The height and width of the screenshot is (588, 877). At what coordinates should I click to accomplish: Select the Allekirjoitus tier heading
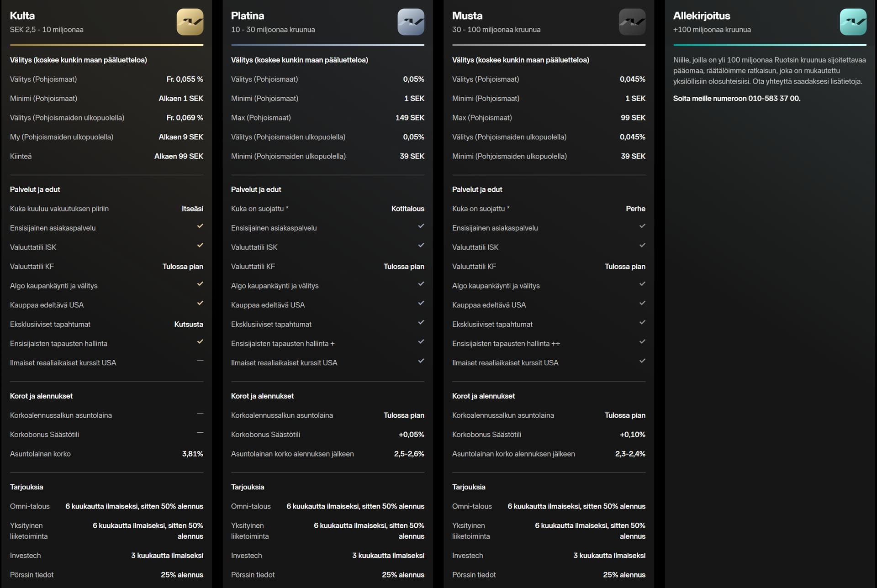tap(702, 16)
